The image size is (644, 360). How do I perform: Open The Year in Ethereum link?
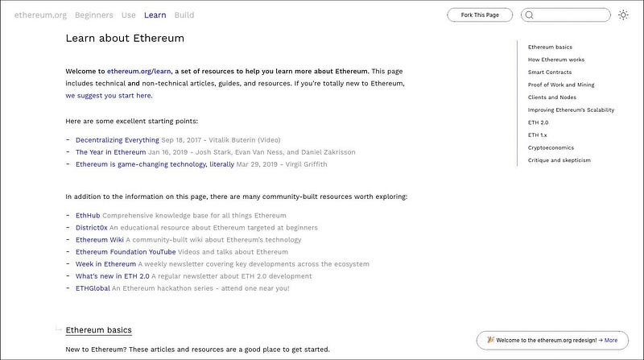click(110, 152)
